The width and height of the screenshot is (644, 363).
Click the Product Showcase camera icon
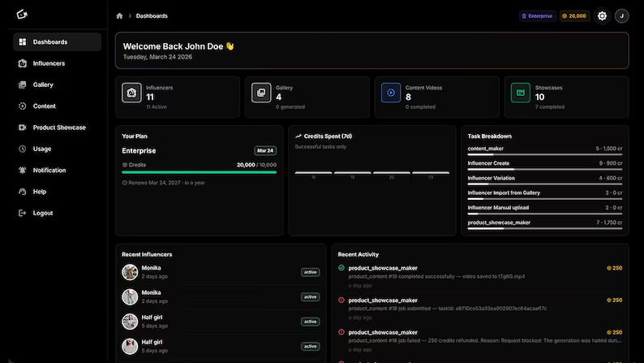coord(23,127)
